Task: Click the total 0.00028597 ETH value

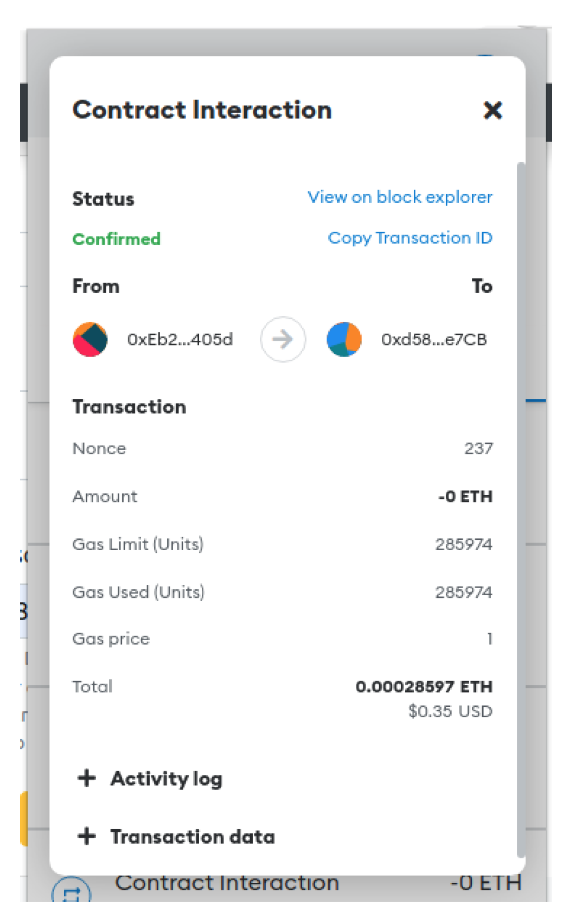Action: pos(424,687)
